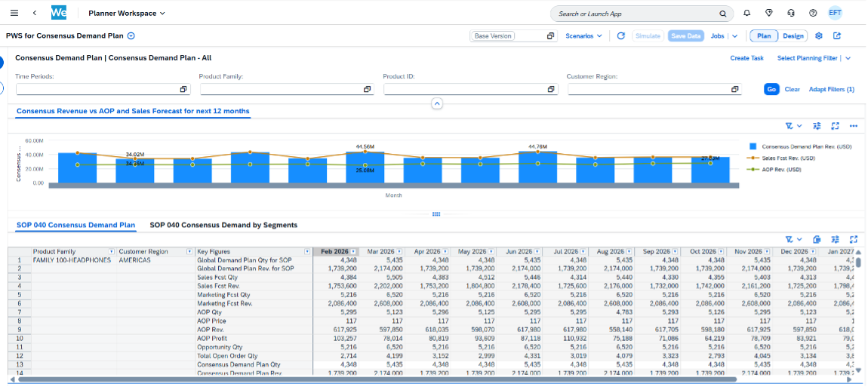
Task: Select the Consensus Revenue vs AOP chart tab
Action: (x=132, y=111)
